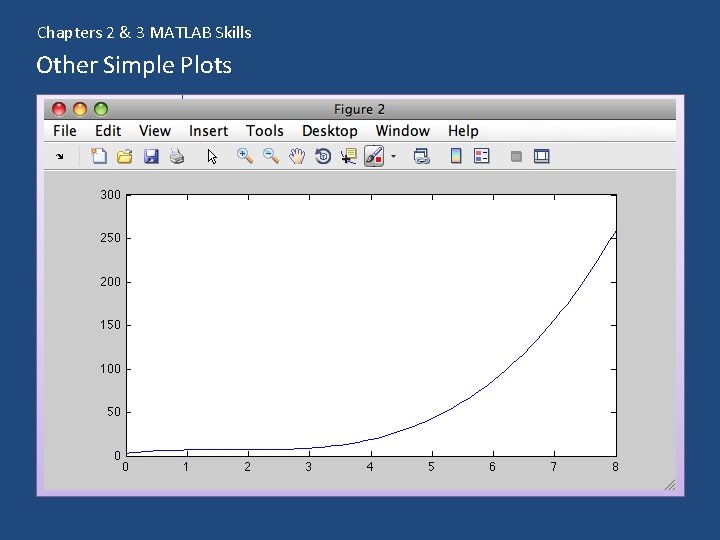The height and width of the screenshot is (540, 720).
Task: Insert a legend with the toolbar icon
Action: pos(482,156)
